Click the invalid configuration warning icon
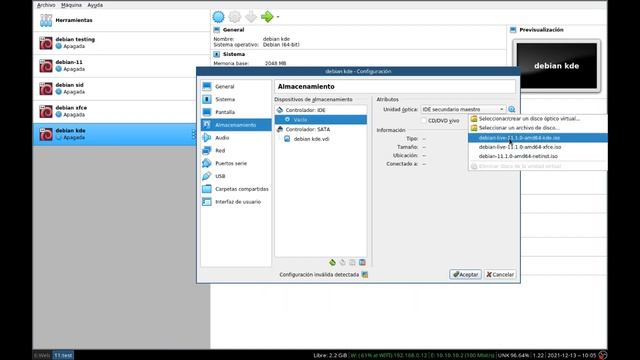Screen dimensions: 640x360 pos(365,275)
